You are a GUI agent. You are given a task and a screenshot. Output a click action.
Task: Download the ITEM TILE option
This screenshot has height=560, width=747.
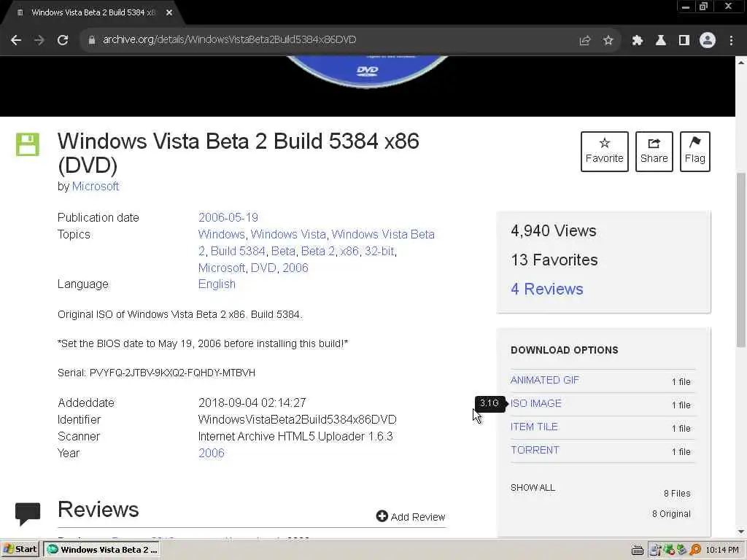534,427
